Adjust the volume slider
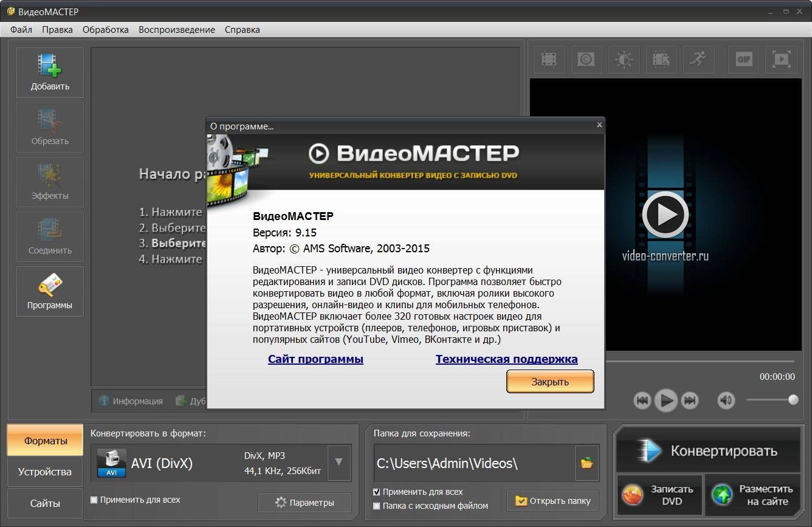812x527 pixels. [772, 400]
